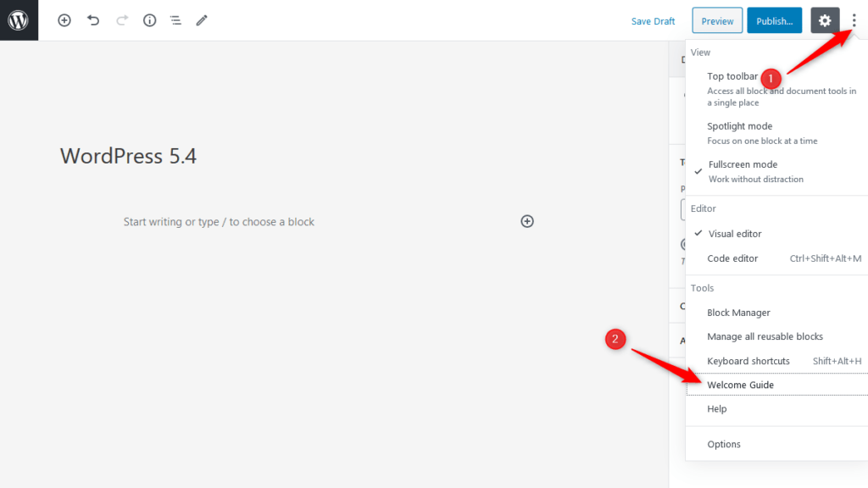Open block navigation list
This screenshot has height=488, width=868.
[x=175, y=20]
